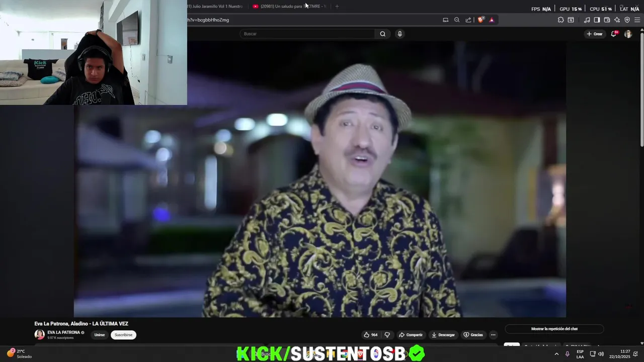Open the media control music note icon
This screenshot has height=362, width=644.
pyautogui.click(x=587, y=20)
